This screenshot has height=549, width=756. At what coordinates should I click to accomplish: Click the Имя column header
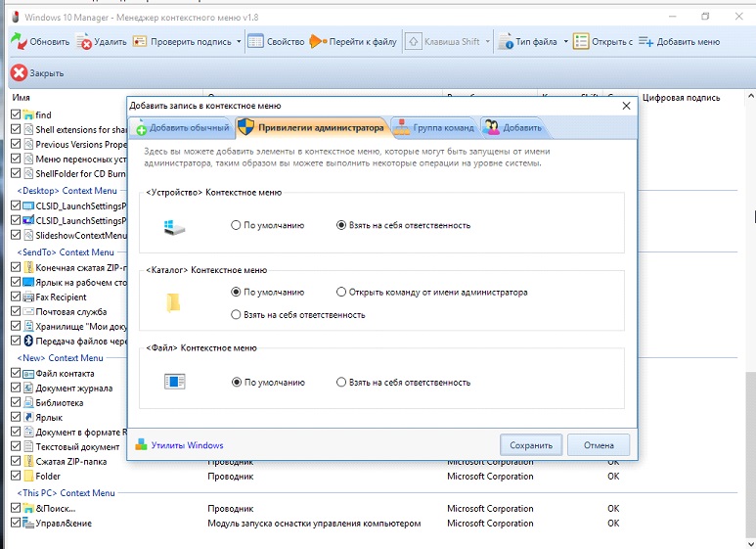pos(21,98)
